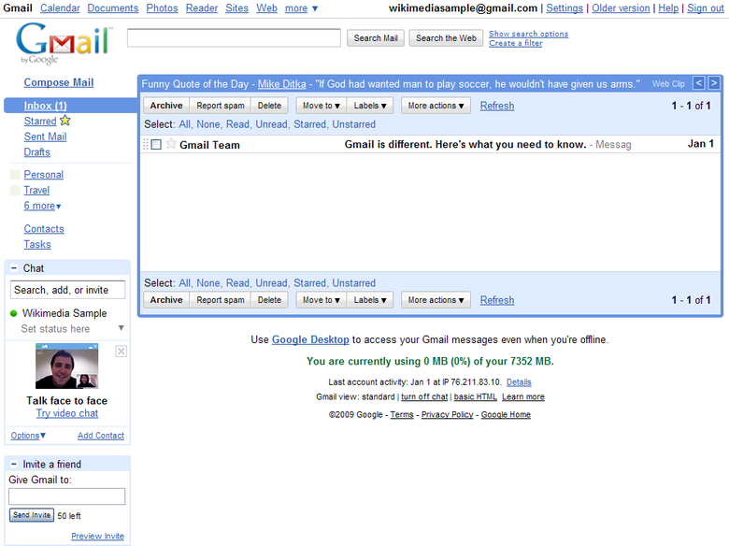729x560 pixels.
Task: Open Settings link
Action: [x=565, y=8]
